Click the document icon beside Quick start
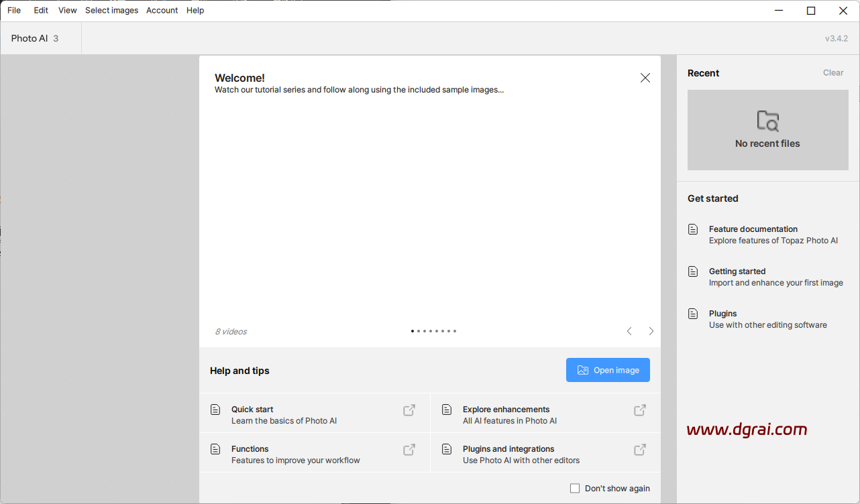The width and height of the screenshot is (860, 504). [215, 409]
